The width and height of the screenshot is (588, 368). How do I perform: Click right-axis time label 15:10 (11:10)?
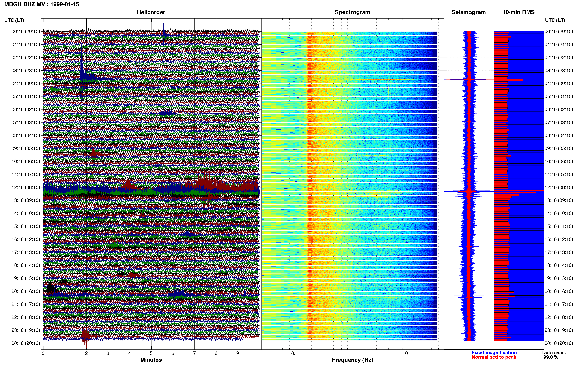click(x=559, y=226)
